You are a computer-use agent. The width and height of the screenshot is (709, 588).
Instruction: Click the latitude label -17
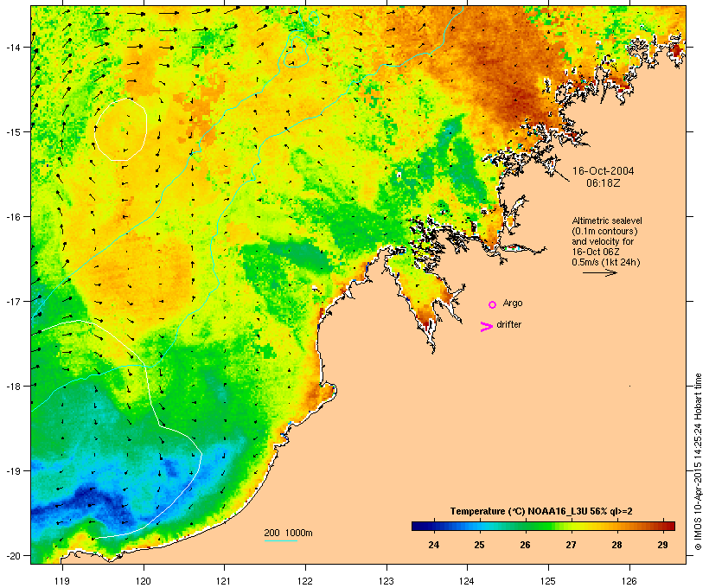pyautogui.click(x=12, y=301)
